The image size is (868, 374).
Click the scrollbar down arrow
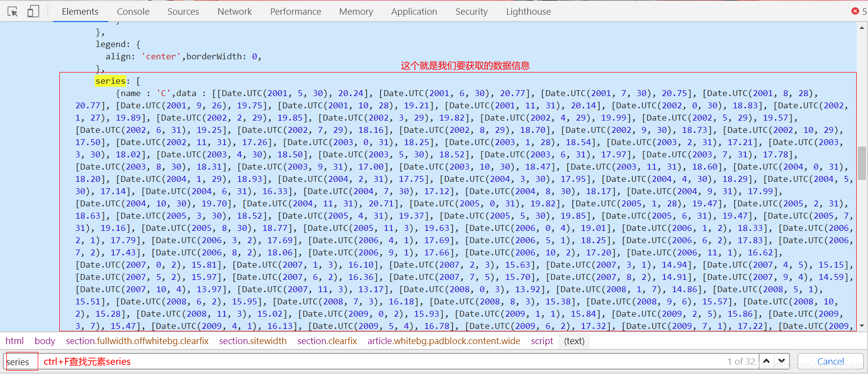pyautogui.click(x=862, y=325)
